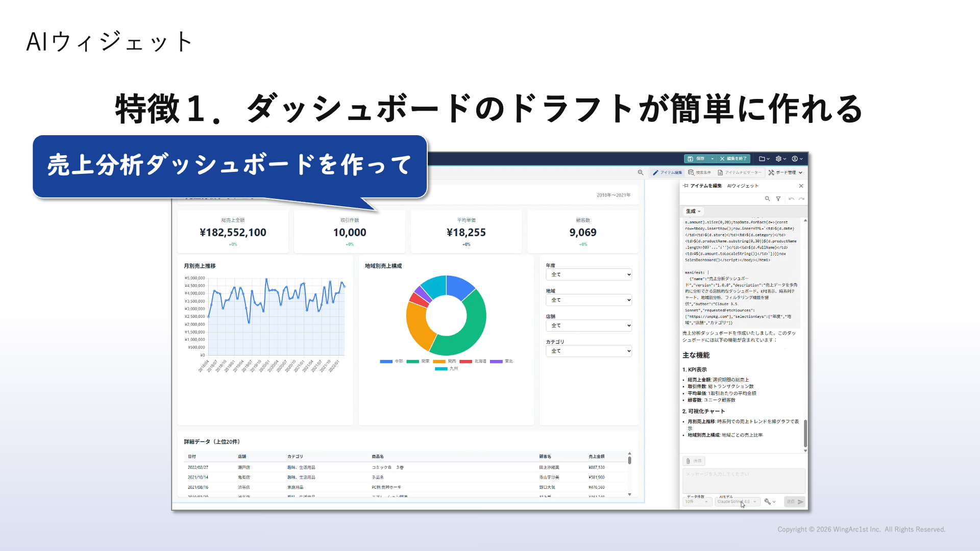Focus the message input box

tap(744, 481)
